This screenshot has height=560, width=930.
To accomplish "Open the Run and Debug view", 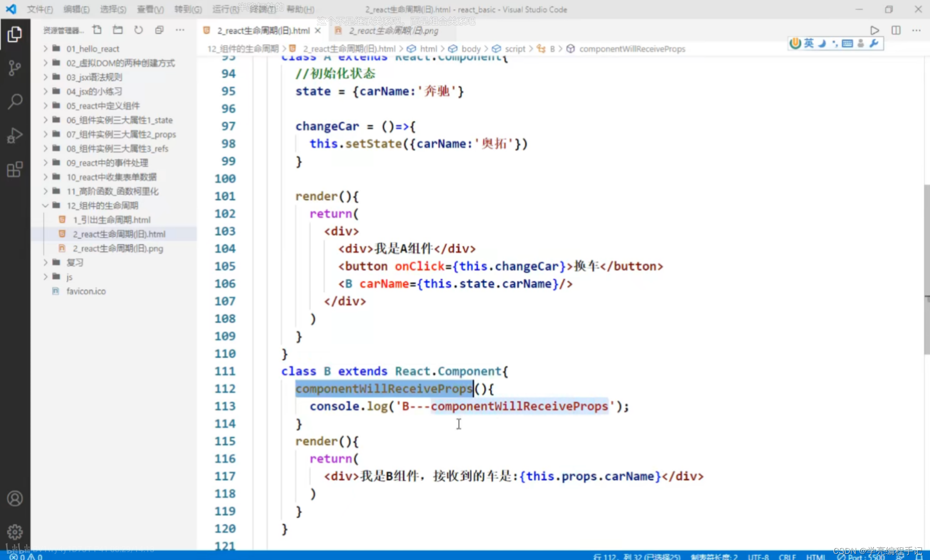I will click(x=14, y=135).
